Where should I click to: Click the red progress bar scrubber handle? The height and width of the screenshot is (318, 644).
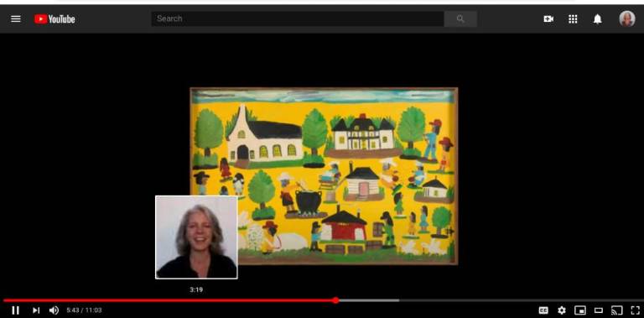pos(335,300)
